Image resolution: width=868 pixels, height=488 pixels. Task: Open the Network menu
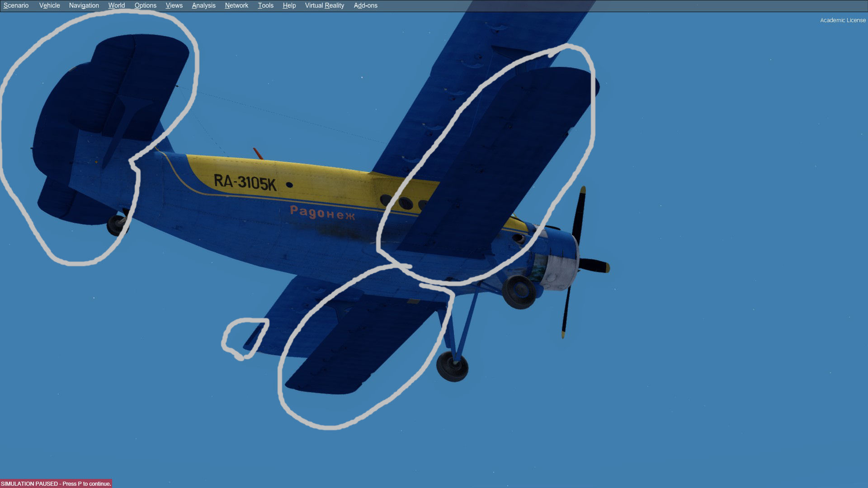(x=236, y=5)
